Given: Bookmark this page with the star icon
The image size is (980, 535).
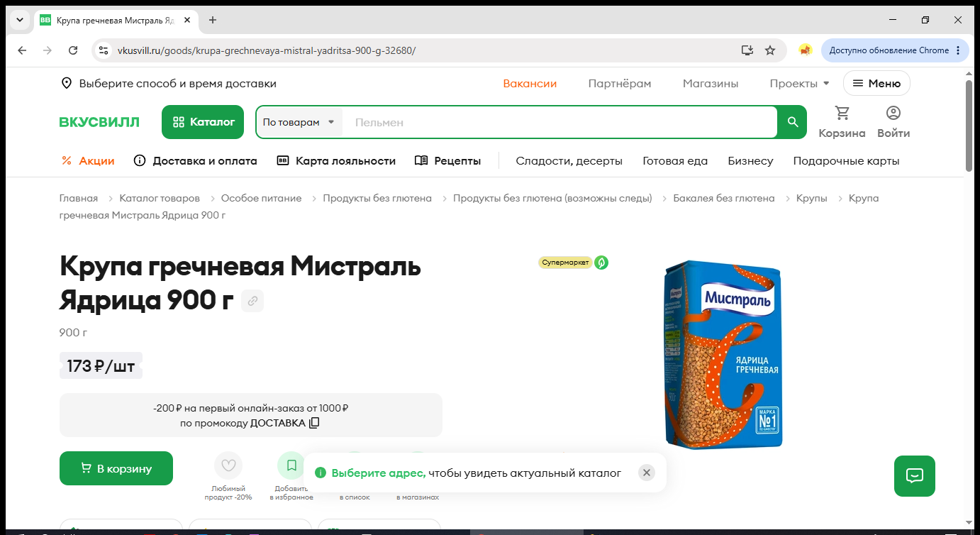Looking at the screenshot, I should pyautogui.click(x=770, y=50).
